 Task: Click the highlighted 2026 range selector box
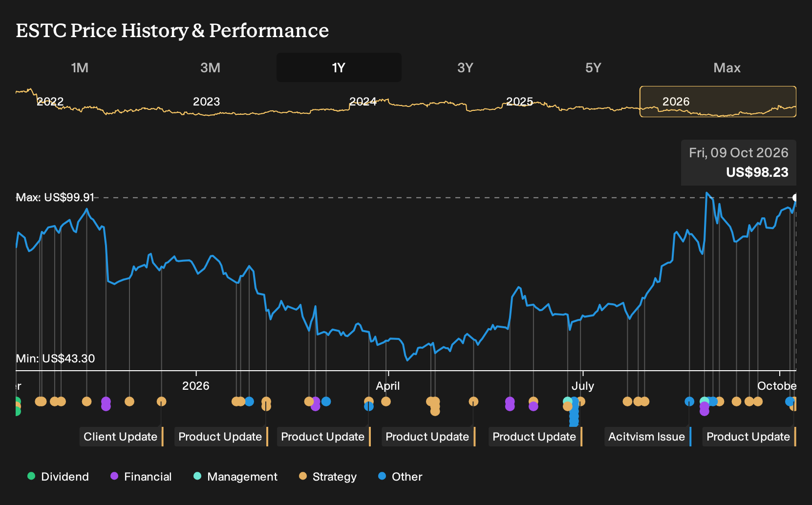[718, 102]
